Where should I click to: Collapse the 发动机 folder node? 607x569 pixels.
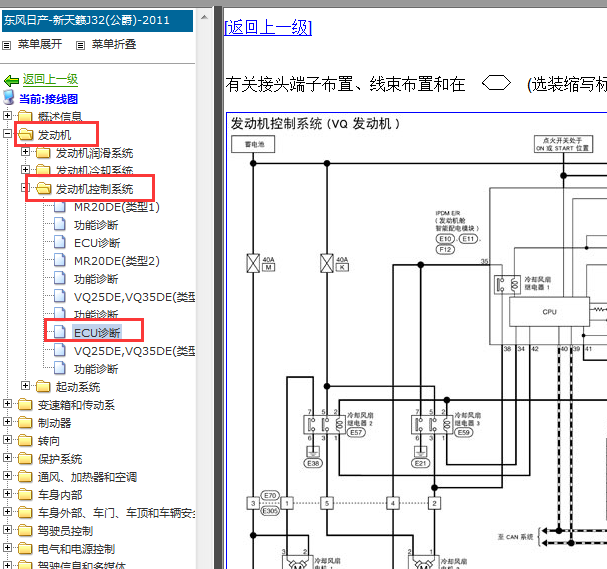point(7,134)
